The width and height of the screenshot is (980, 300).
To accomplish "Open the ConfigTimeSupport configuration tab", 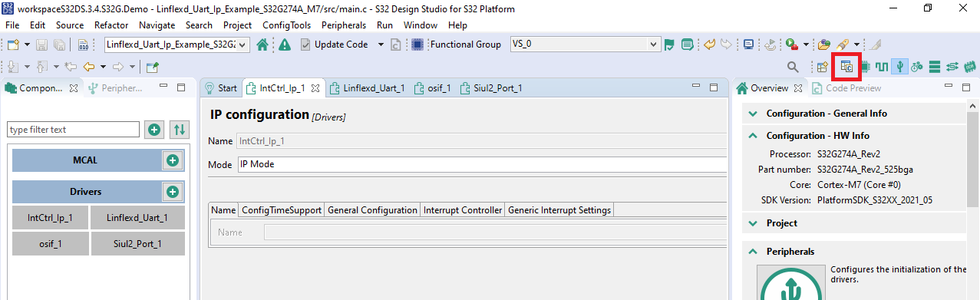I will [x=282, y=210].
